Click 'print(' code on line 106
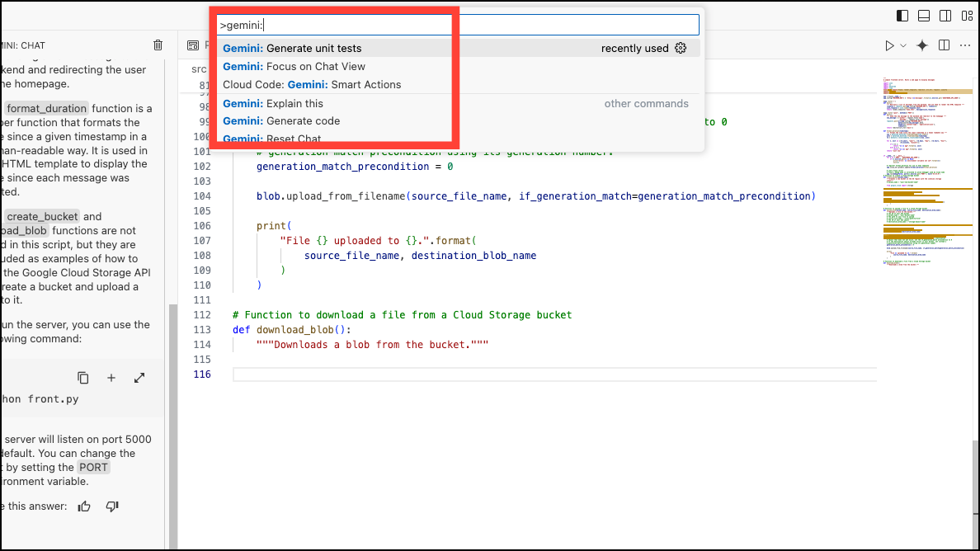The image size is (980, 551). coord(274,225)
